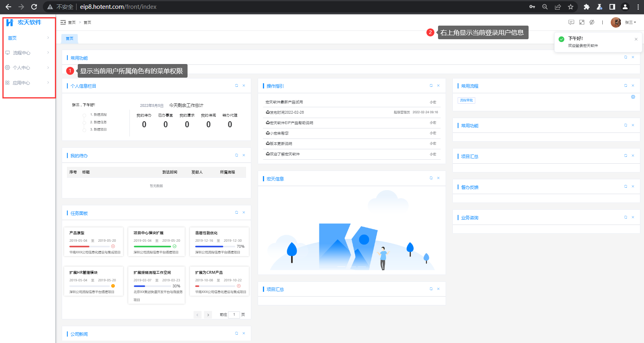The image size is (644, 343).
Task: Expand the 个人中心 sidebar menu
Action: pos(27,68)
